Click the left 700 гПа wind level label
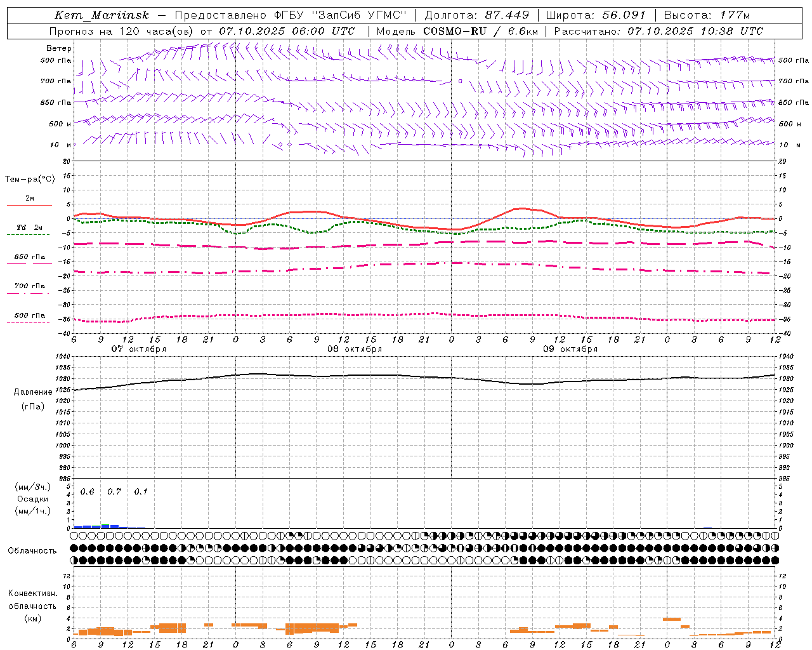The image size is (812, 650). coord(56,81)
